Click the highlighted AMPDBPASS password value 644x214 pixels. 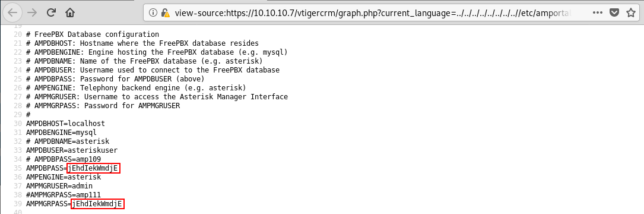point(93,168)
